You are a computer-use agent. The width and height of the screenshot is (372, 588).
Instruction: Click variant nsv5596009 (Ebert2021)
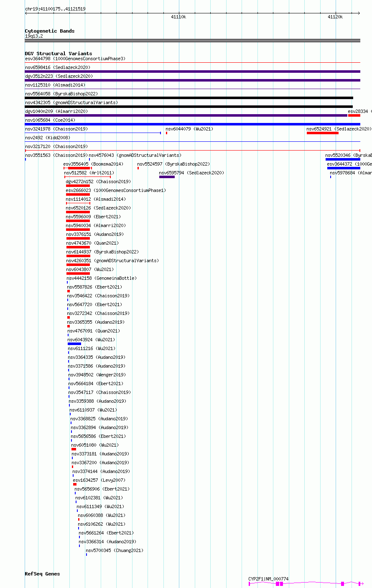(x=93, y=217)
